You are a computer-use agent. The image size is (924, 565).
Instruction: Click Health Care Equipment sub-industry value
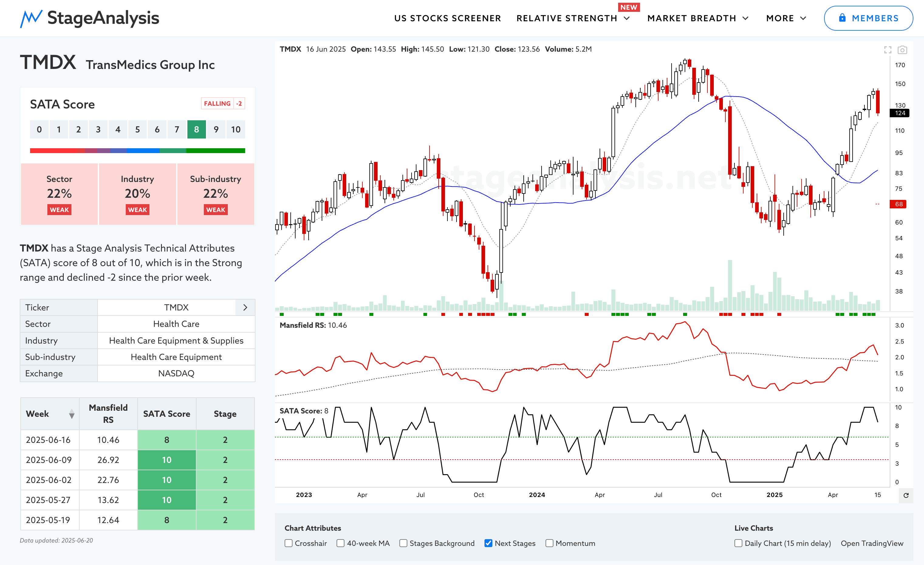[176, 357]
